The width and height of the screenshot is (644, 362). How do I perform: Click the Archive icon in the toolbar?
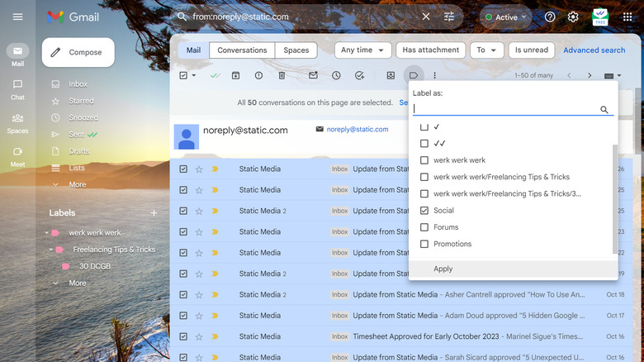pyautogui.click(x=236, y=75)
